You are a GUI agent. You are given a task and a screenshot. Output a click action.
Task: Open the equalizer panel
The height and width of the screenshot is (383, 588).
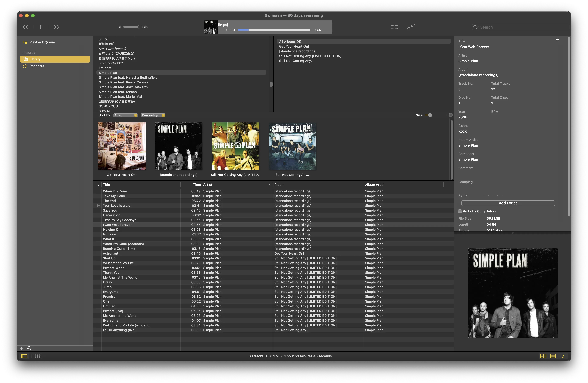[37, 356]
